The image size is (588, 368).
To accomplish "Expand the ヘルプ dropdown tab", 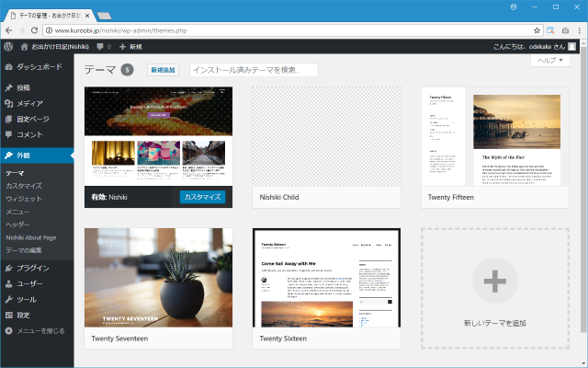I will (x=550, y=61).
